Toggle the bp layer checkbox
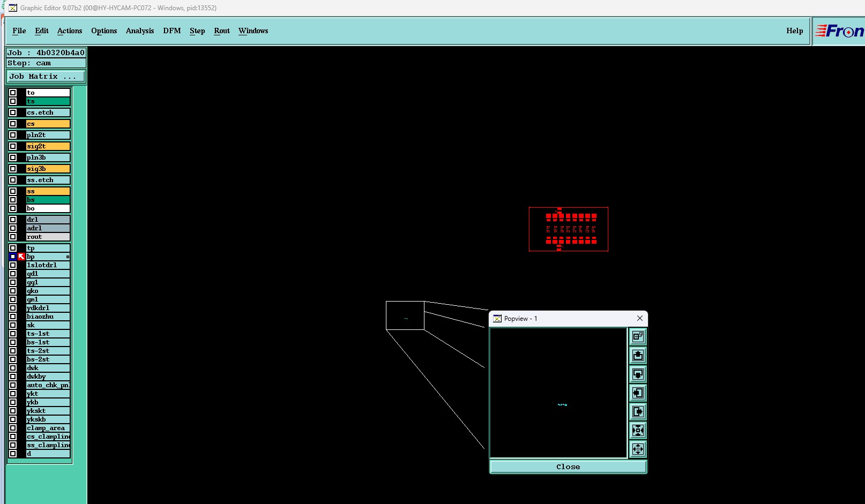The height and width of the screenshot is (504, 865). pos(13,257)
